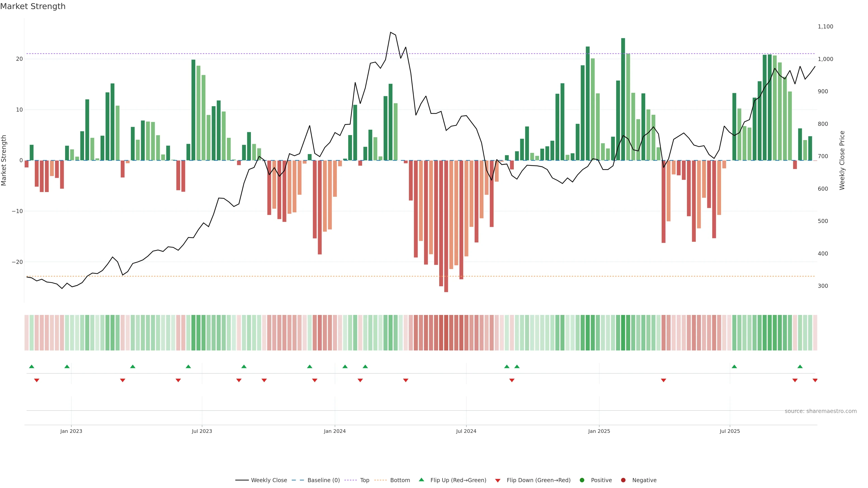Click Flip Up green triangle legend icon
The height and width of the screenshot is (488, 868).
pyautogui.click(x=421, y=480)
